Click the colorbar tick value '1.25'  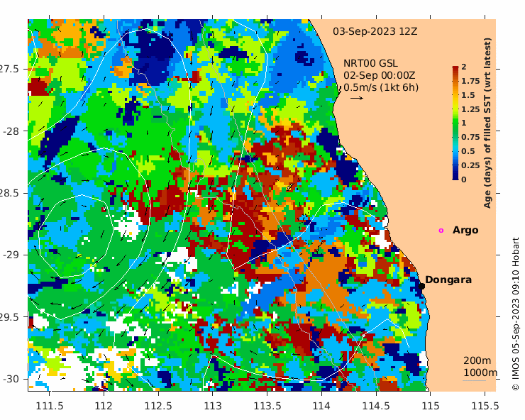tap(470, 109)
